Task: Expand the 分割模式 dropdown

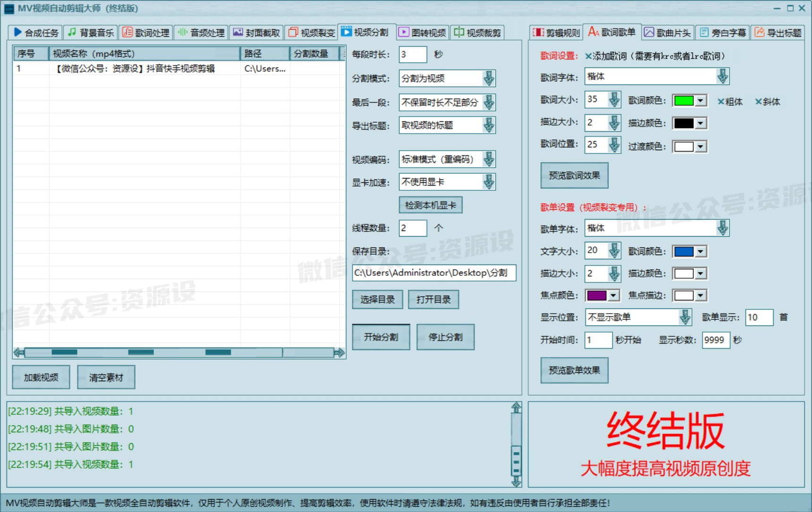Action: tap(488, 78)
